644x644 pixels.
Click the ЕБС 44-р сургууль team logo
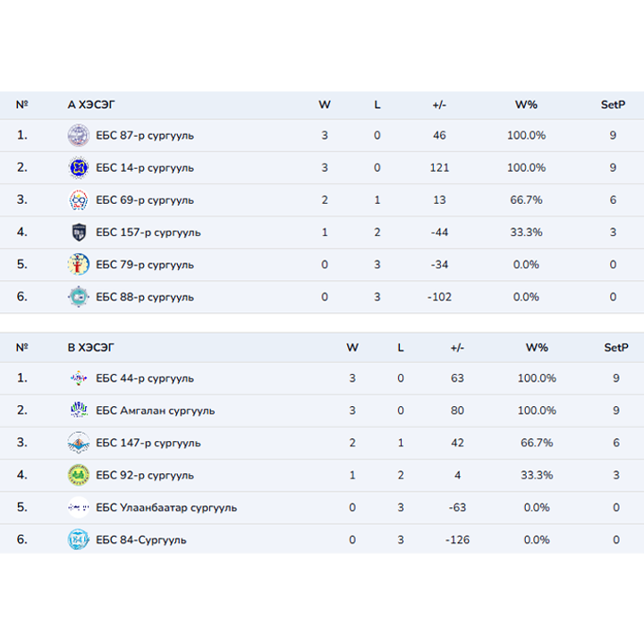(x=79, y=378)
